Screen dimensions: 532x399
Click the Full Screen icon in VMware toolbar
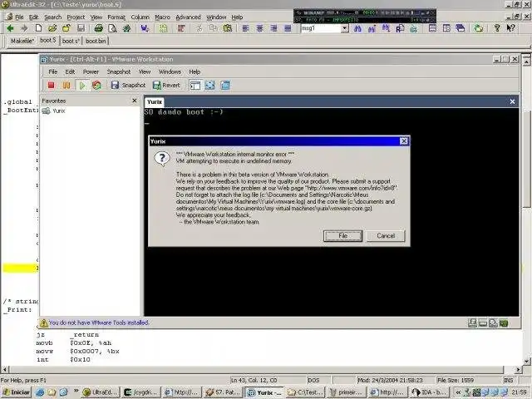[x=210, y=85]
